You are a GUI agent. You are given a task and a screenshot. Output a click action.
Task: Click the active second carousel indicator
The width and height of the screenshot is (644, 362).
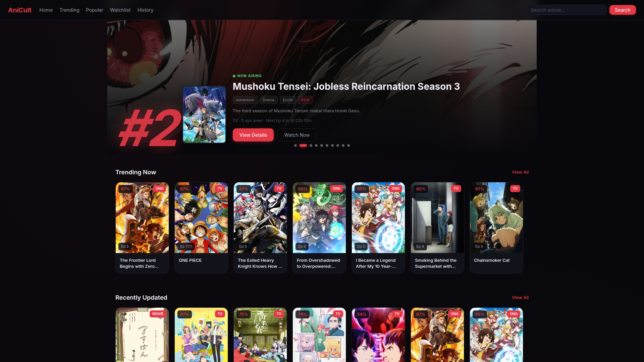click(x=303, y=145)
